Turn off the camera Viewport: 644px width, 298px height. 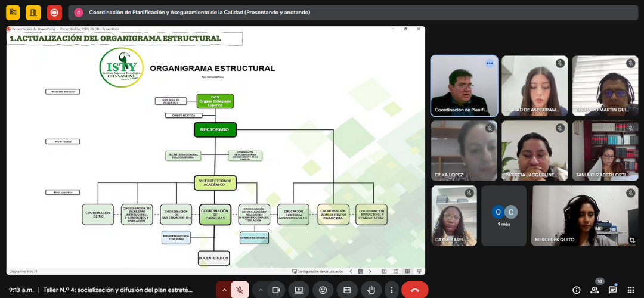click(276, 290)
